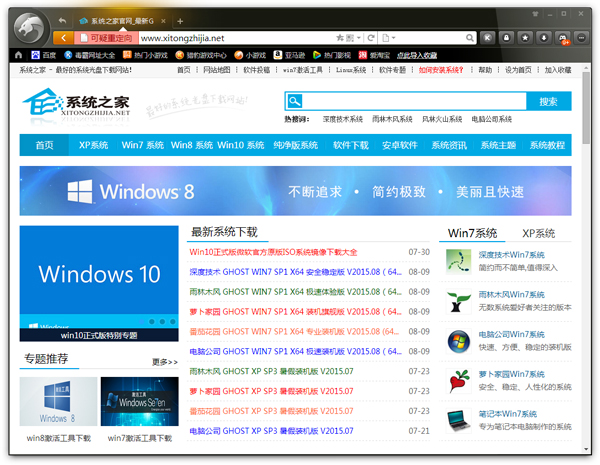Click the home icon in bookmarks bar
Image resolution: width=600 pixels, height=465 pixels.
pyautogui.click(x=18, y=55)
